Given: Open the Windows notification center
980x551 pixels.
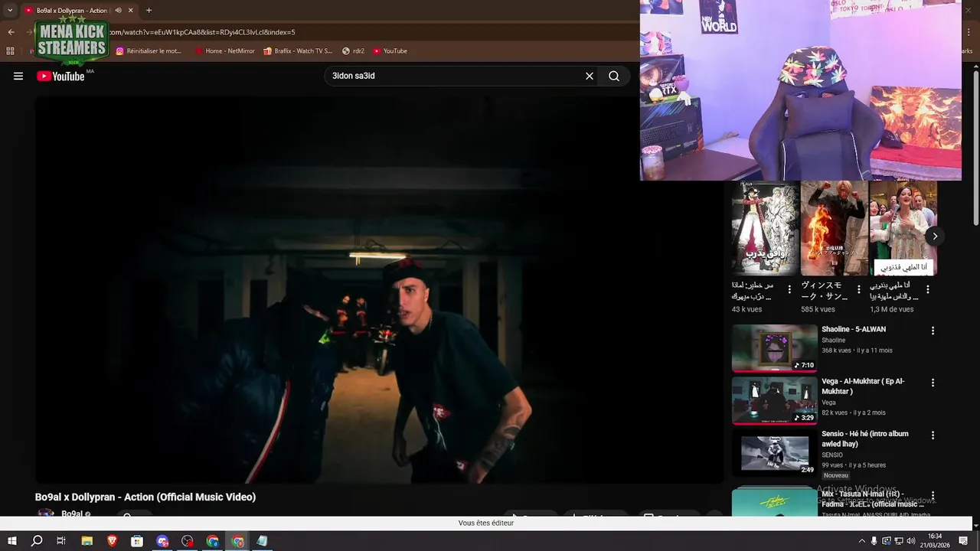Looking at the screenshot, I should coord(964,541).
